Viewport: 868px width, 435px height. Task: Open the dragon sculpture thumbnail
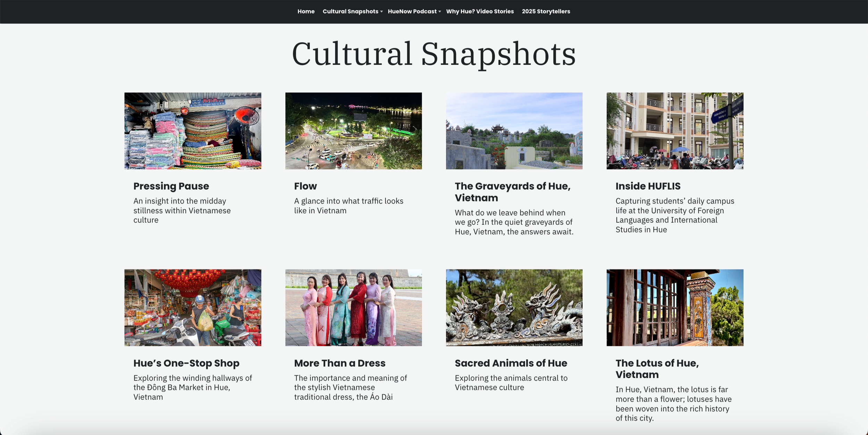coord(514,307)
